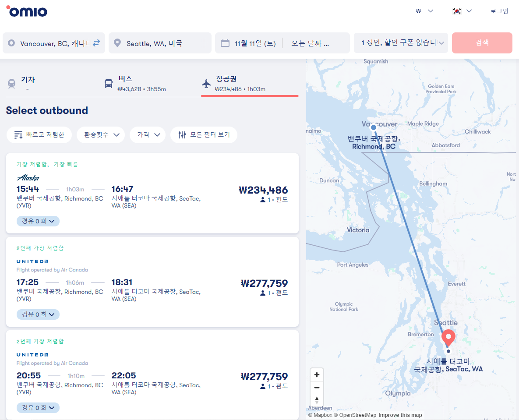Click the Alaska airline logo
This screenshot has width=519, height=420.
coord(28,178)
